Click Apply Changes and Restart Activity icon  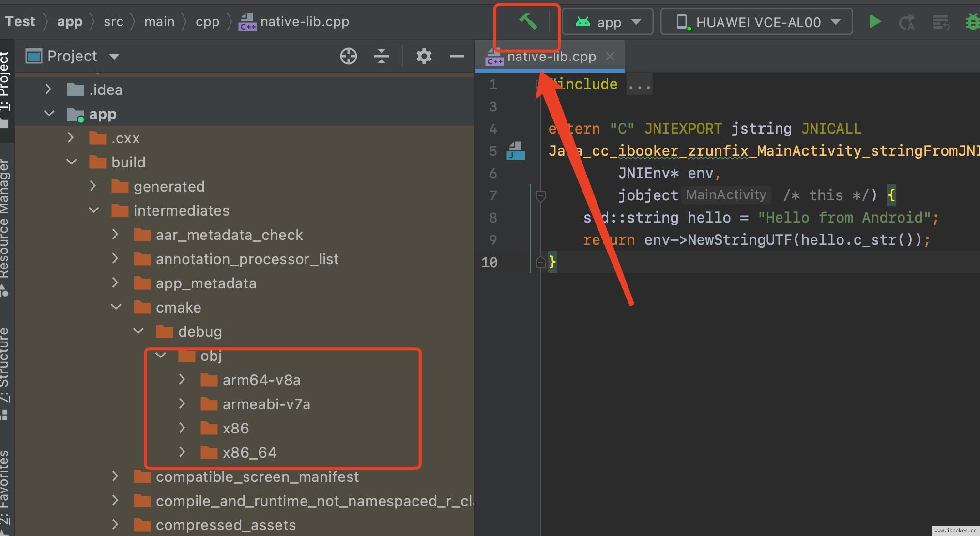[x=906, y=22]
